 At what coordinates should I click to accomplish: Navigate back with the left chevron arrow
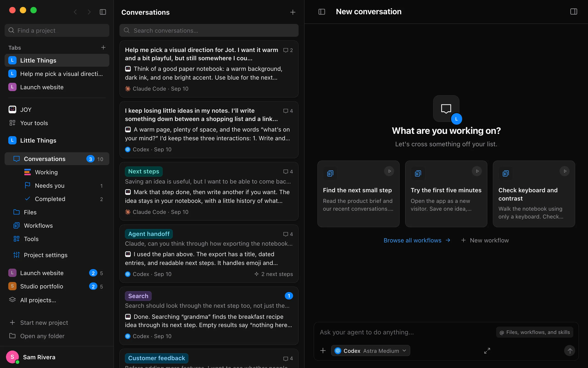coord(75,12)
